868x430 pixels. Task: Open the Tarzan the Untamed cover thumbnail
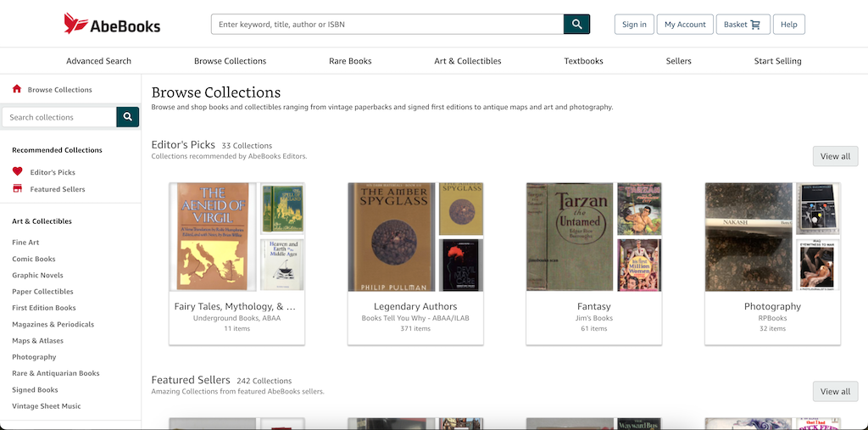(570, 237)
